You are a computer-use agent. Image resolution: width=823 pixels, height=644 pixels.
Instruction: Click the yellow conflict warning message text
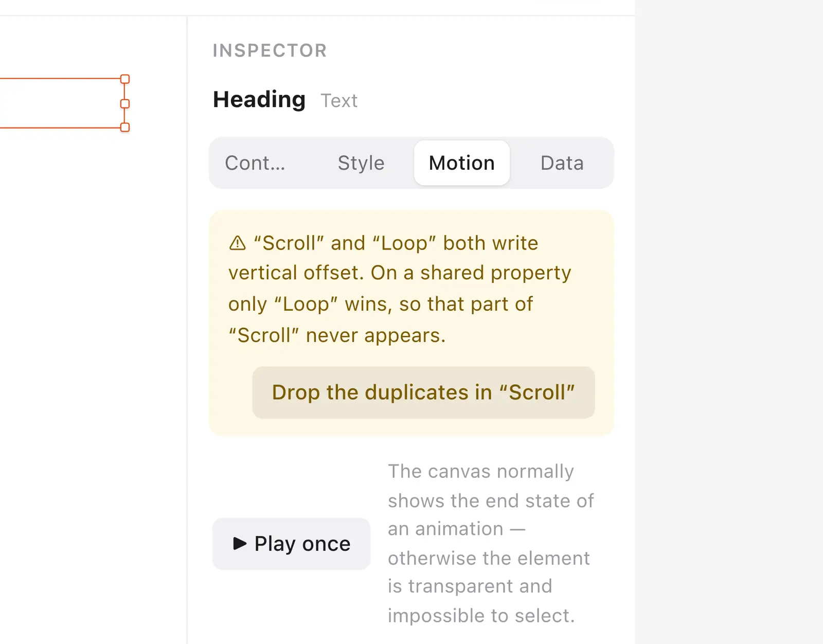pos(400,289)
